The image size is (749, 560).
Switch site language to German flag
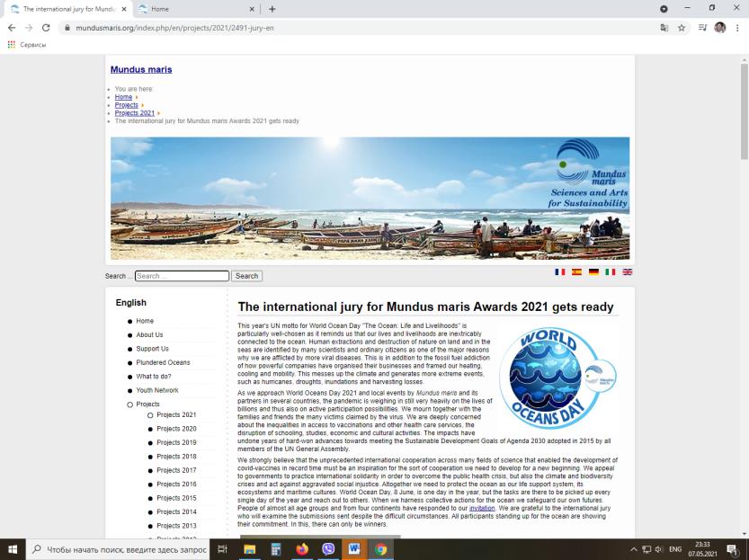(593, 271)
